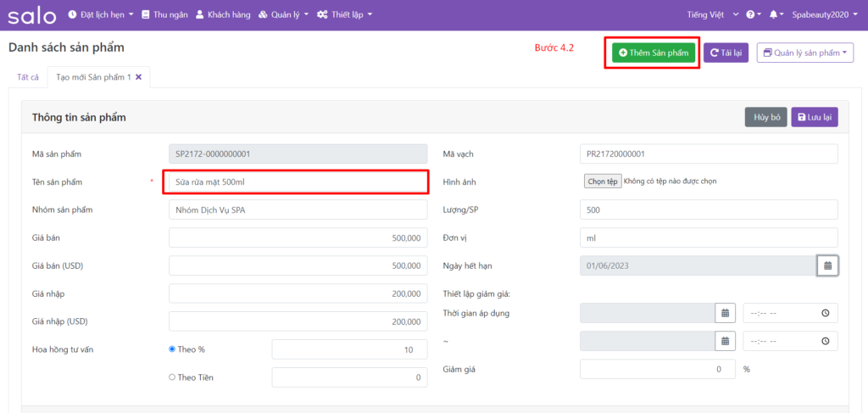Click the Chọn tệp file chooser

click(602, 181)
